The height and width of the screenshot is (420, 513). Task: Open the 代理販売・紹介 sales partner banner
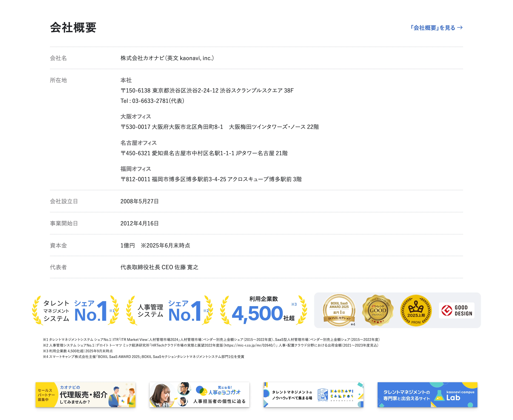point(85,395)
